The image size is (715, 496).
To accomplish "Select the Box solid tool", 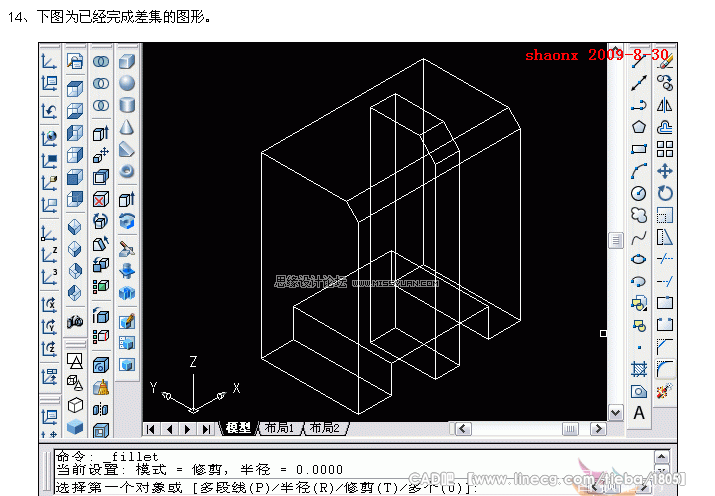I will (x=127, y=61).
